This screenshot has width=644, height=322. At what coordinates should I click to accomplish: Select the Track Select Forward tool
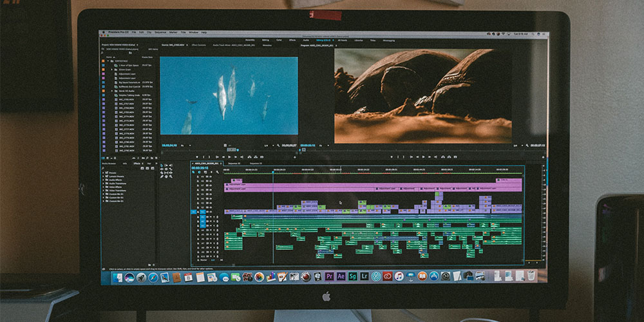[x=166, y=166]
